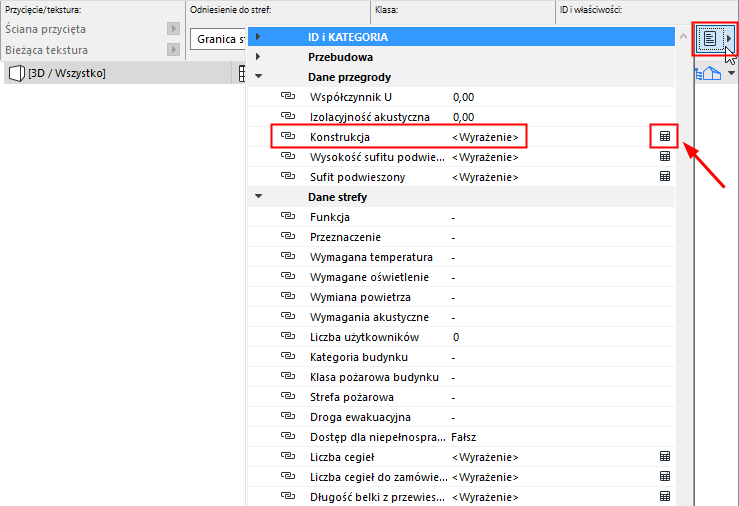Open expression editor for Liczba cegieł
The image size is (739, 506).
click(665, 456)
